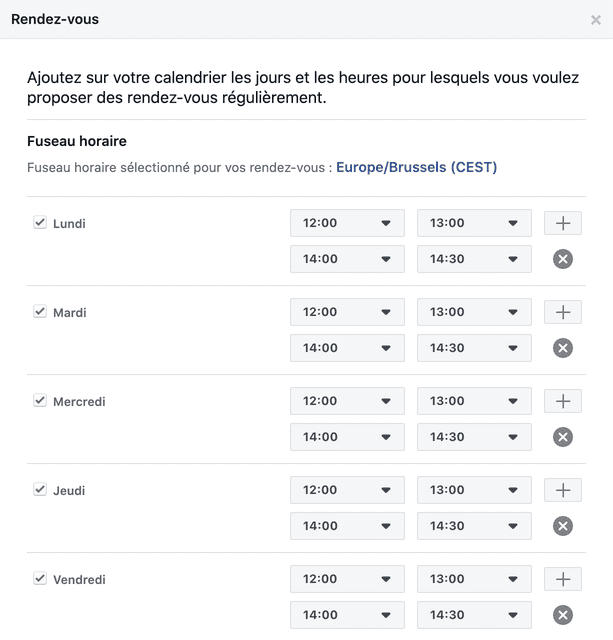Remove Vendredi's 14:00 to 14:30 slot
The width and height of the screenshot is (613, 640).
point(563,615)
